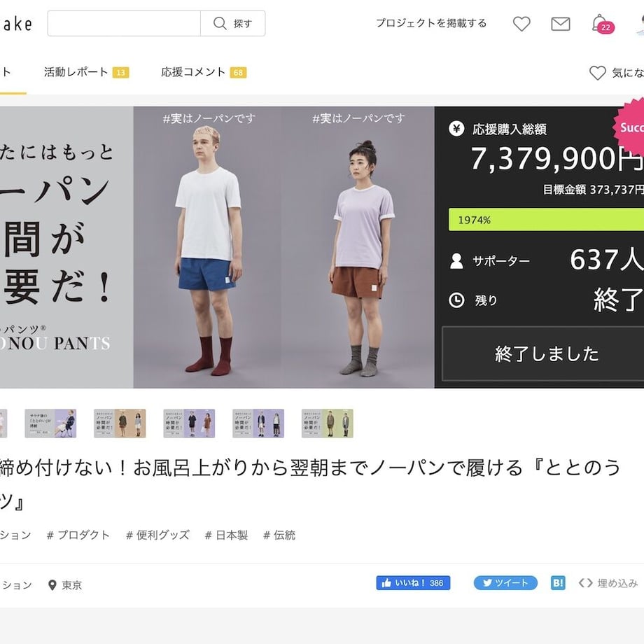
Task: Click the 東京 location link
Action: click(72, 585)
